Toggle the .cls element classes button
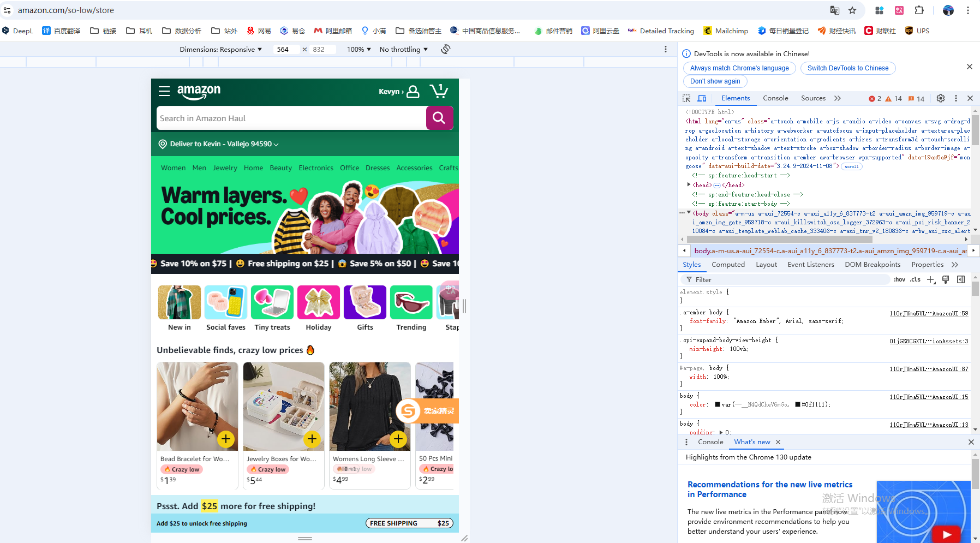980x543 pixels. coord(915,279)
